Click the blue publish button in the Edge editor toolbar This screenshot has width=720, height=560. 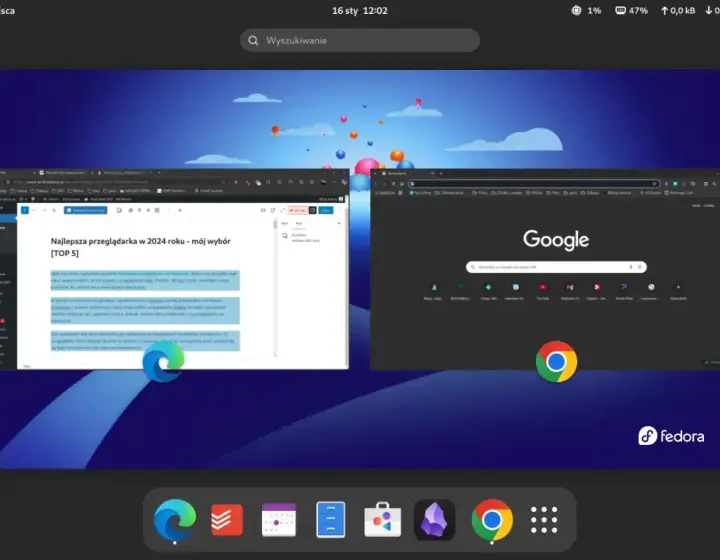tap(326, 210)
